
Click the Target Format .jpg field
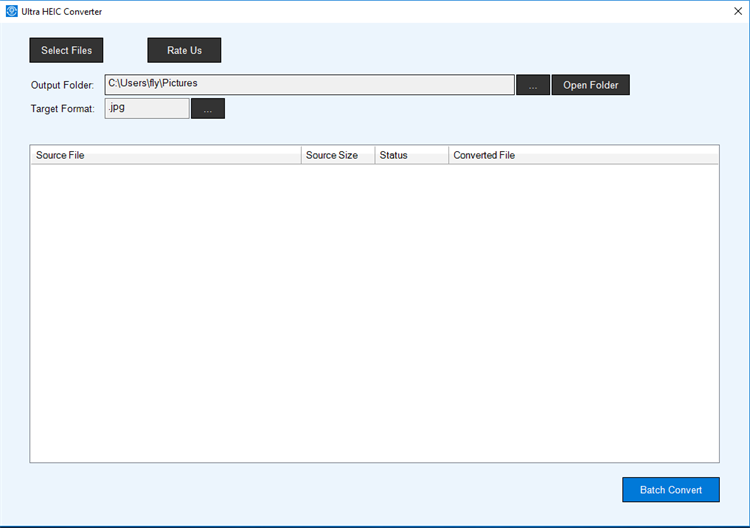(147, 109)
